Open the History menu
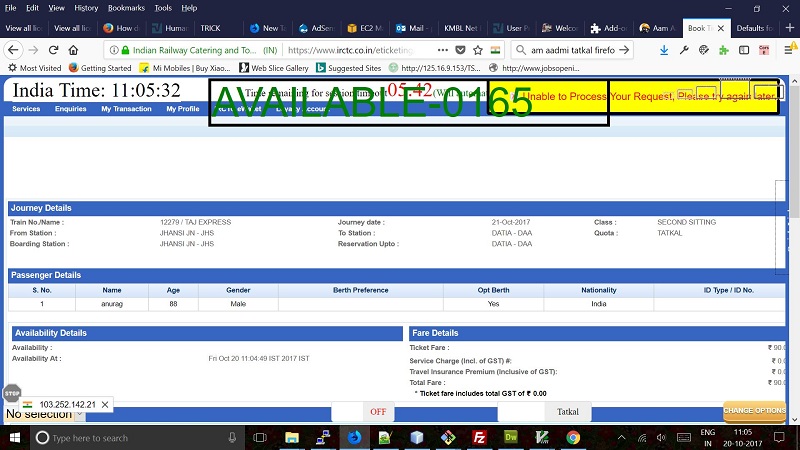The width and height of the screenshot is (800, 450). pyautogui.click(x=86, y=7)
